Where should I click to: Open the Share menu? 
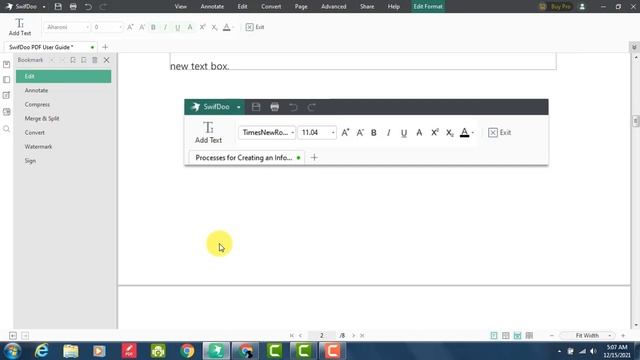click(367, 7)
